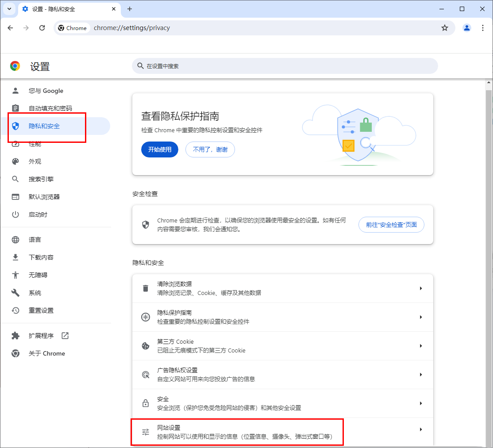The height and width of the screenshot is (448, 493).
Task: Click the Chrome site info chip
Action: click(x=73, y=28)
